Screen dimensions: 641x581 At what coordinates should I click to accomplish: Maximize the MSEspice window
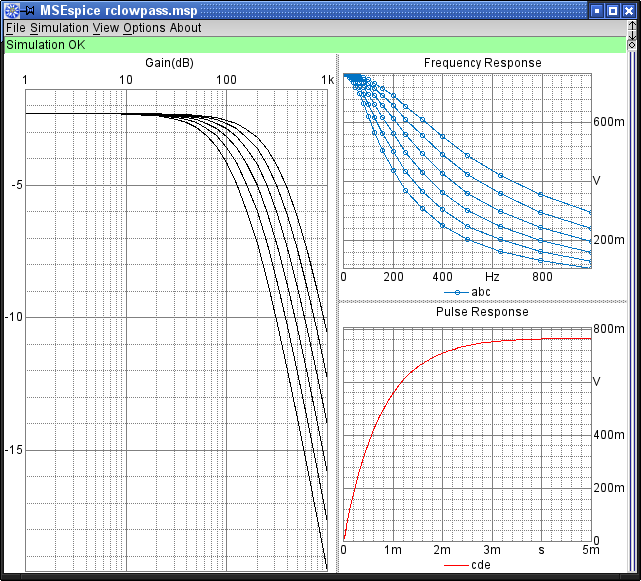coord(613,9)
